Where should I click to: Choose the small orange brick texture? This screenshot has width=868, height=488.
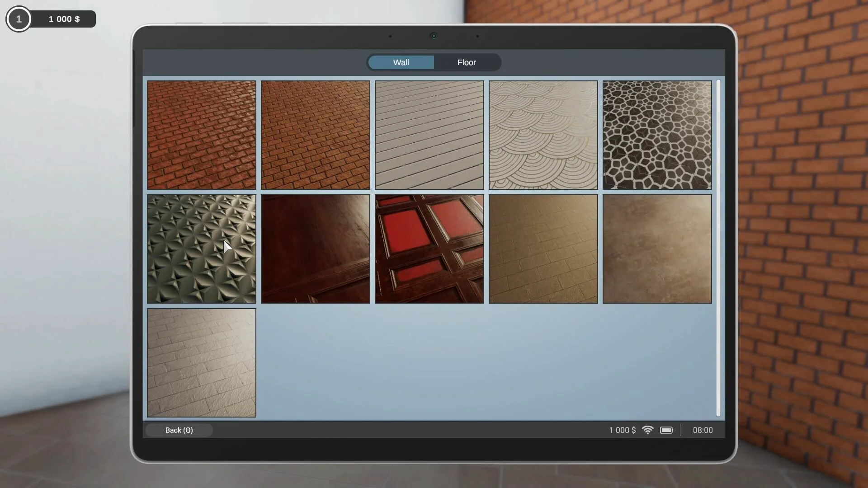tap(315, 135)
